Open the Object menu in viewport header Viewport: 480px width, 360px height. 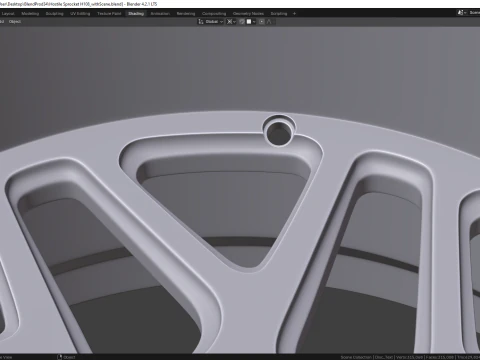[15, 22]
